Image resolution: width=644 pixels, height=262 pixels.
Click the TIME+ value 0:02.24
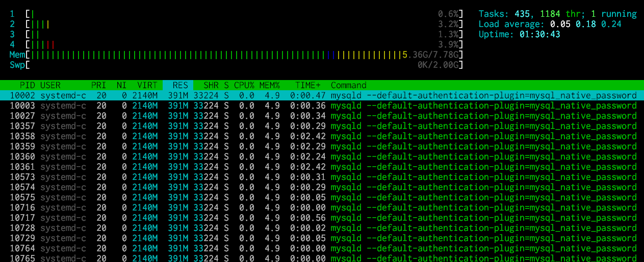(308, 156)
